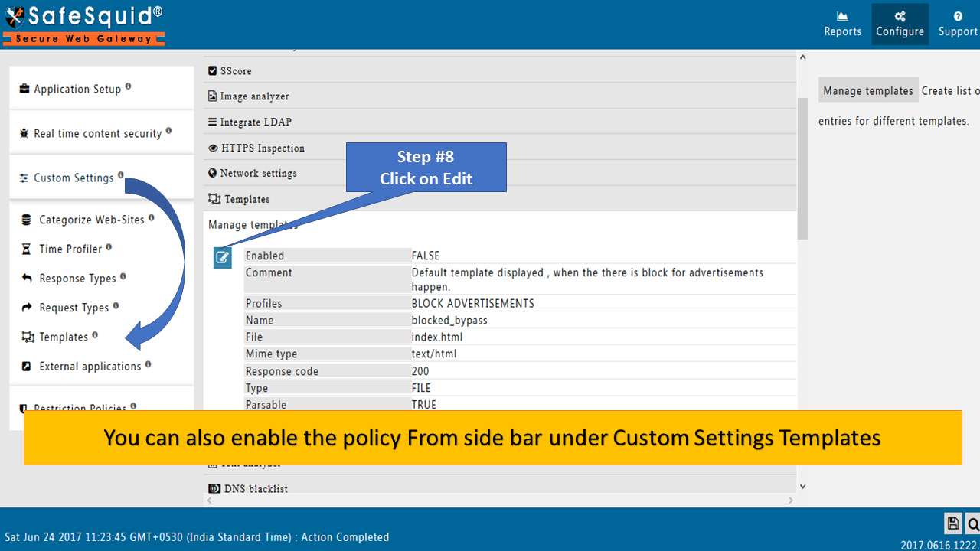Screen dimensions: 980x551
Task: Click the Request Types forward arrow icon
Action: click(27, 307)
